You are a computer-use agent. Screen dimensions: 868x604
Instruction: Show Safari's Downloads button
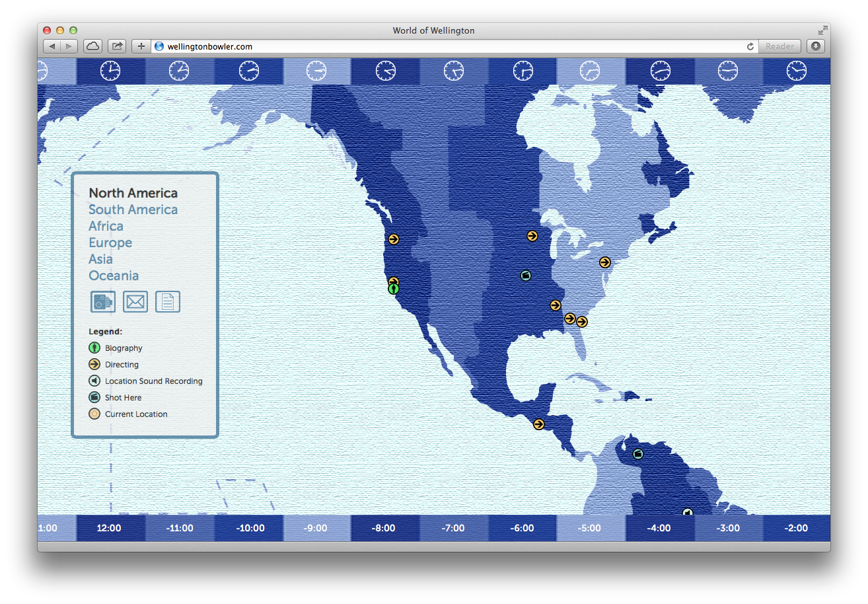(x=816, y=46)
